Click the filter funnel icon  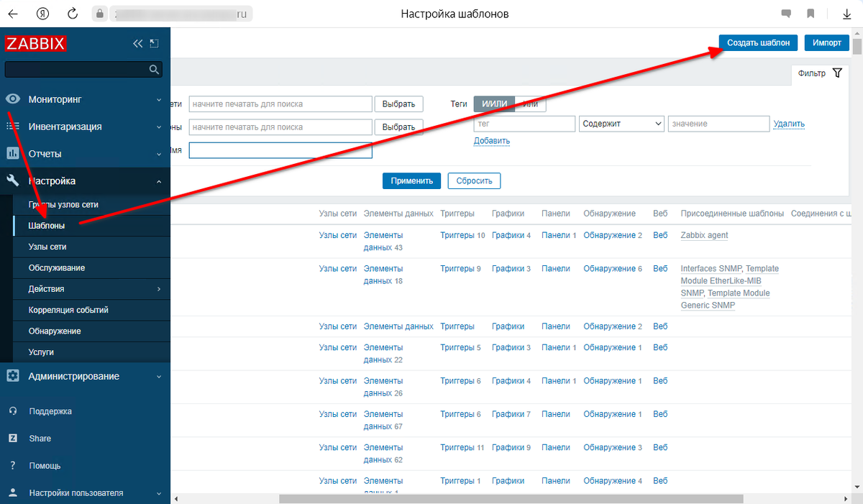[x=836, y=73]
